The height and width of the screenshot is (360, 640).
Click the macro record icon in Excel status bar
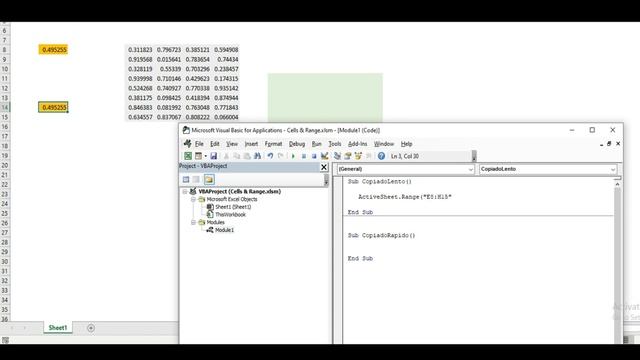point(5,340)
